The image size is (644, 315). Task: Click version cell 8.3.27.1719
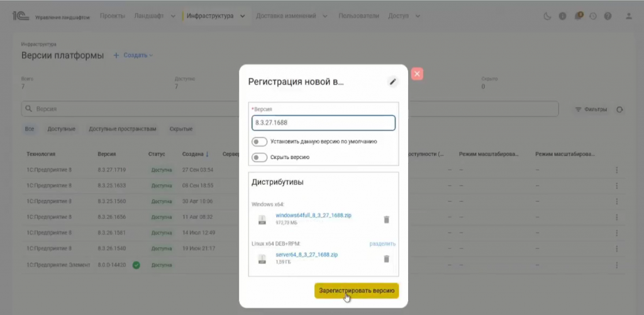click(x=112, y=170)
